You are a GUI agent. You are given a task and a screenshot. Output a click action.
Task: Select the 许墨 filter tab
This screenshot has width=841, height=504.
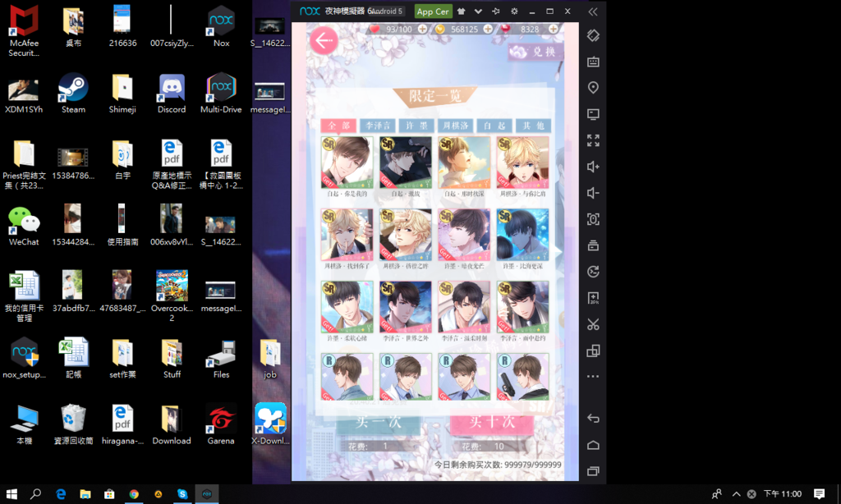pos(416,126)
